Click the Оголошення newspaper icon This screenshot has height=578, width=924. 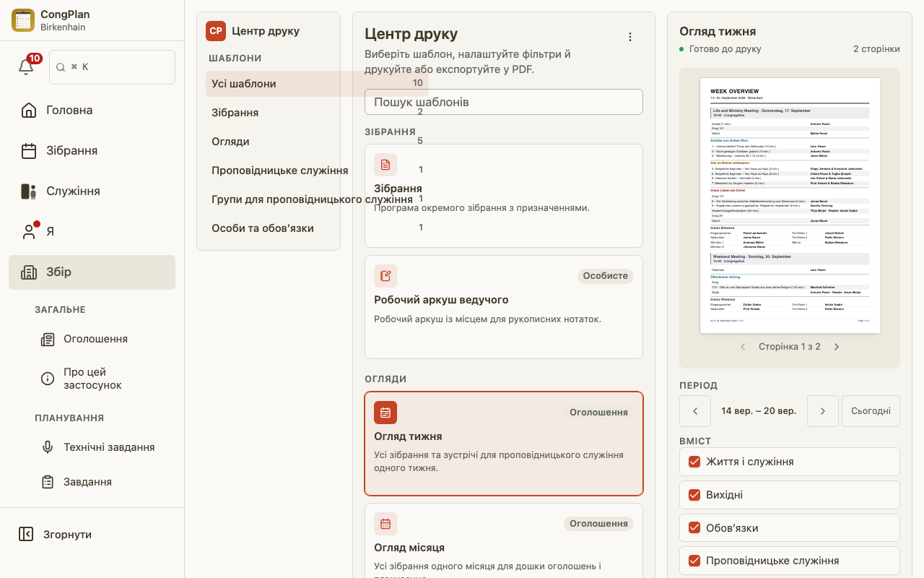click(48, 339)
